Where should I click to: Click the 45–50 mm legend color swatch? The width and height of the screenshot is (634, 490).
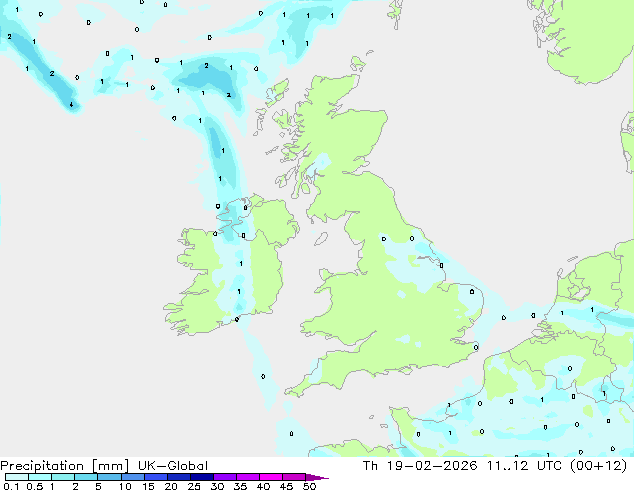(x=294, y=477)
